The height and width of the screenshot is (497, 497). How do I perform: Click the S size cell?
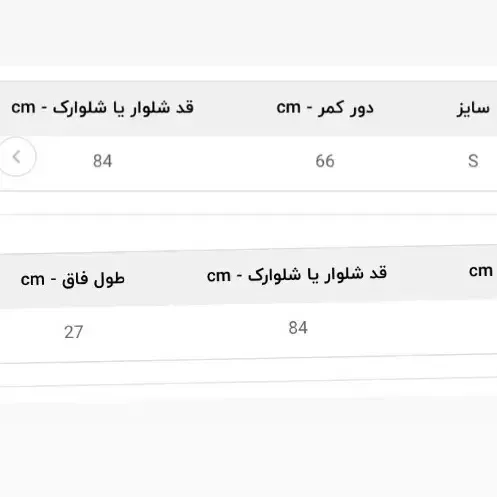pos(473,161)
